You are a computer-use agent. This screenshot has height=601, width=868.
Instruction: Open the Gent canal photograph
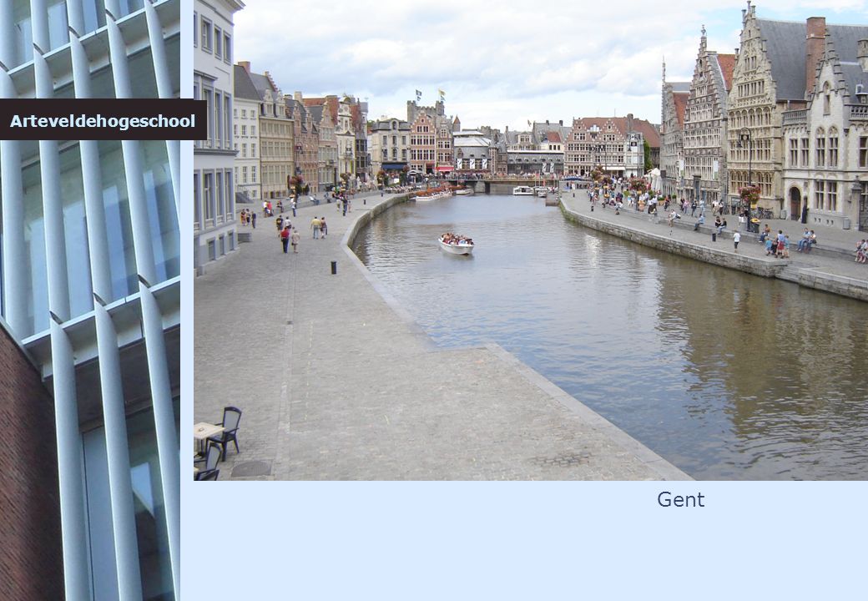[x=531, y=240]
